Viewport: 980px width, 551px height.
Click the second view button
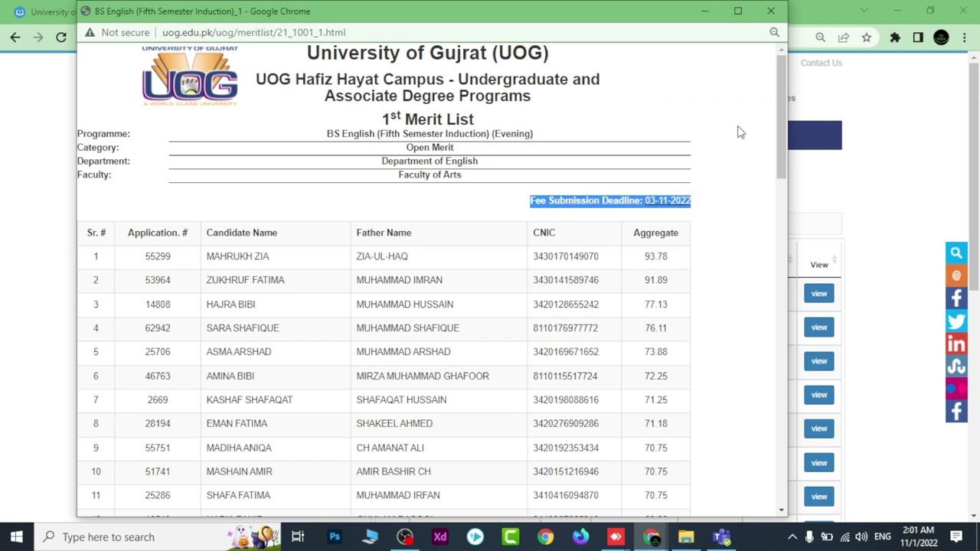(818, 327)
